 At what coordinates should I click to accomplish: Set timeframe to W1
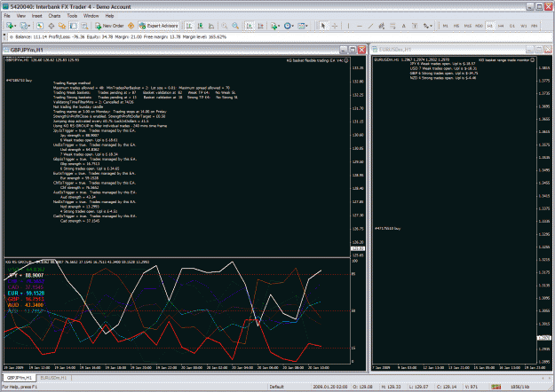coord(524,26)
